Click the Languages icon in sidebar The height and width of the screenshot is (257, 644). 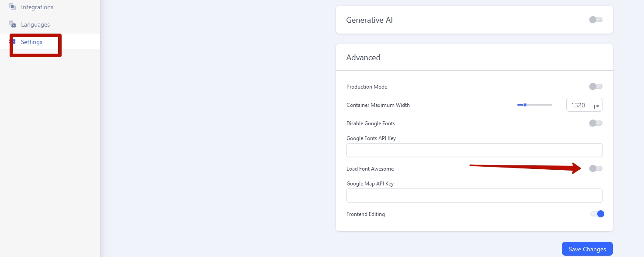coord(12,24)
